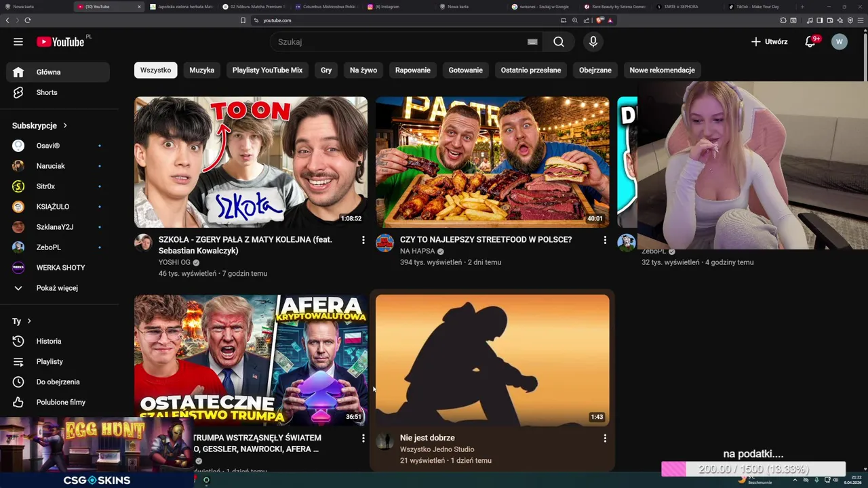The width and height of the screenshot is (868, 488).
Task: Open Playlisty in sidebar
Action: coord(58,362)
